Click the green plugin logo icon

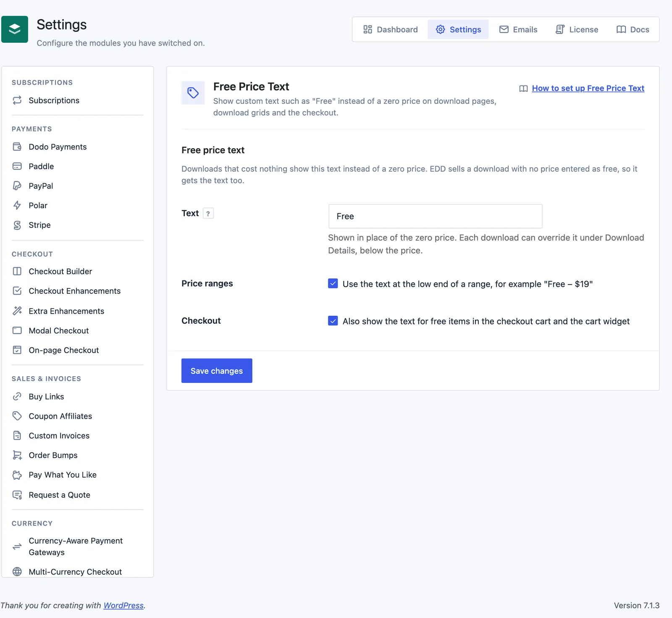[15, 29]
